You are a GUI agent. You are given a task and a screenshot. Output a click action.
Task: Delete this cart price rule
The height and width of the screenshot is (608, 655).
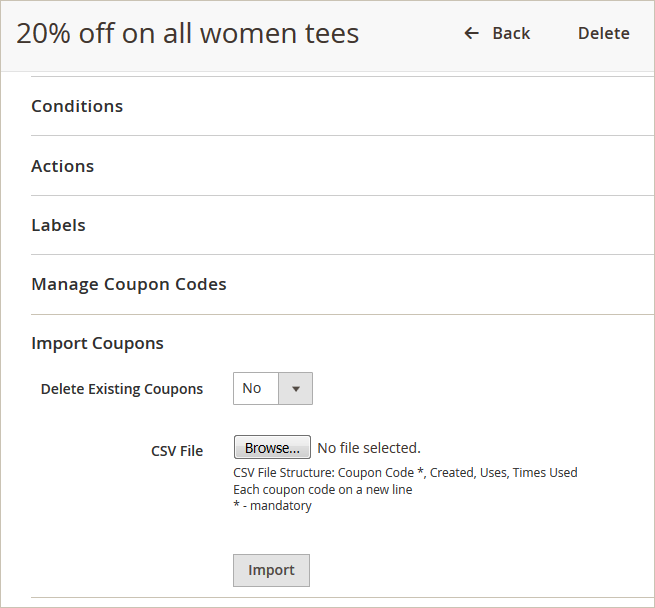coord(603,34)
